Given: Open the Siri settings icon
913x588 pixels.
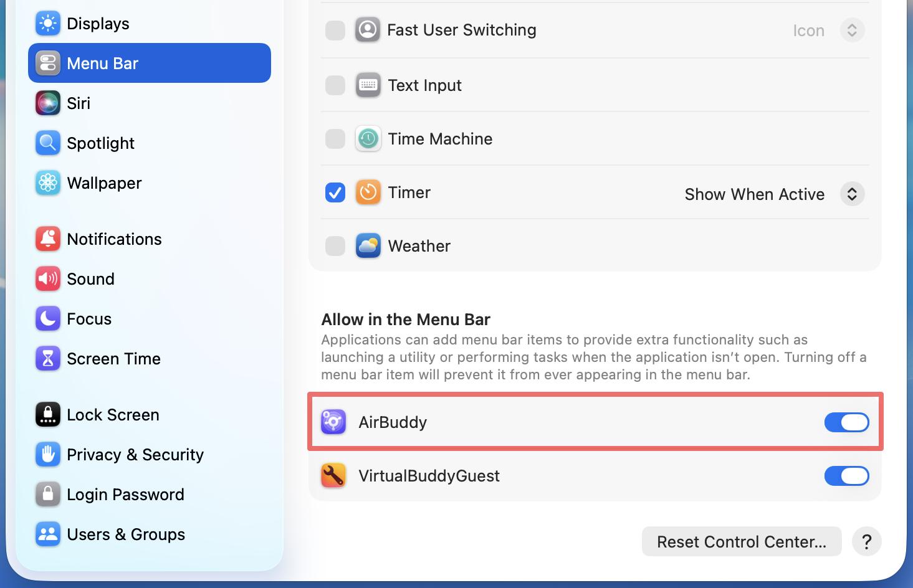Looking at the screenshot, I should coord(48,103).
